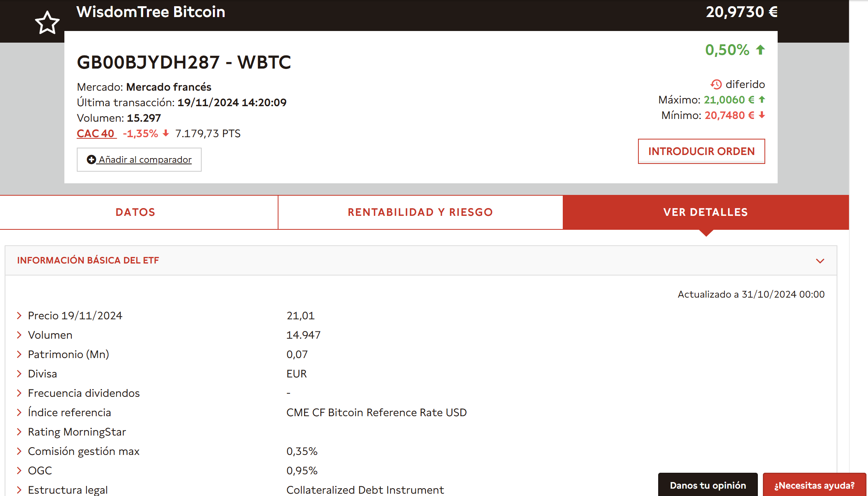This screenshot has width=868, height=496.
Task: Open the RENTABILIDAD Y RIESGO tab
Action: (420, 212)
